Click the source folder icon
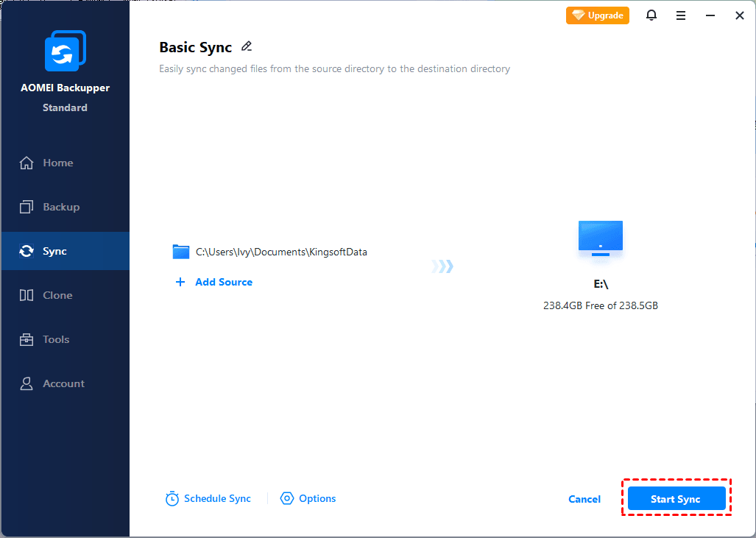The width and height of the screenshot is (756, 538). click(181, 252)
